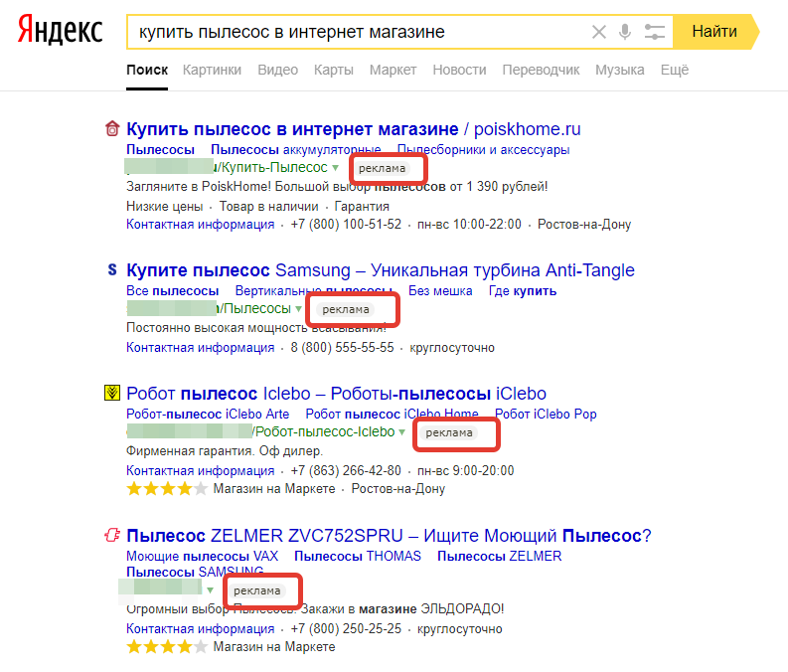Switch to the Картинки tab
Viewport: 788px width, 672px height.
coord(212,70)
